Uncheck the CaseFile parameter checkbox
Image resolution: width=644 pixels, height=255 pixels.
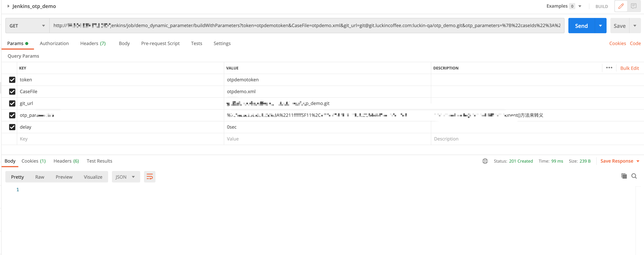(x=12, y=92)
